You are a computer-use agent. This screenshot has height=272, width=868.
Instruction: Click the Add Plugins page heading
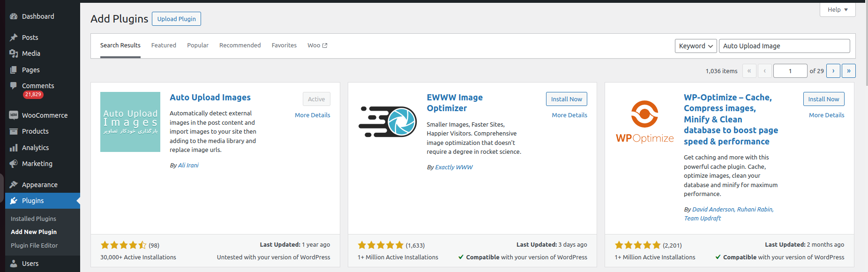(x=119, y=19)
